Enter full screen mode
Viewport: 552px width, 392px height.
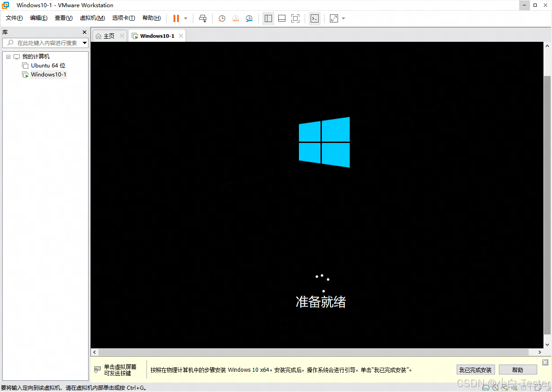(x=295, y=18)
